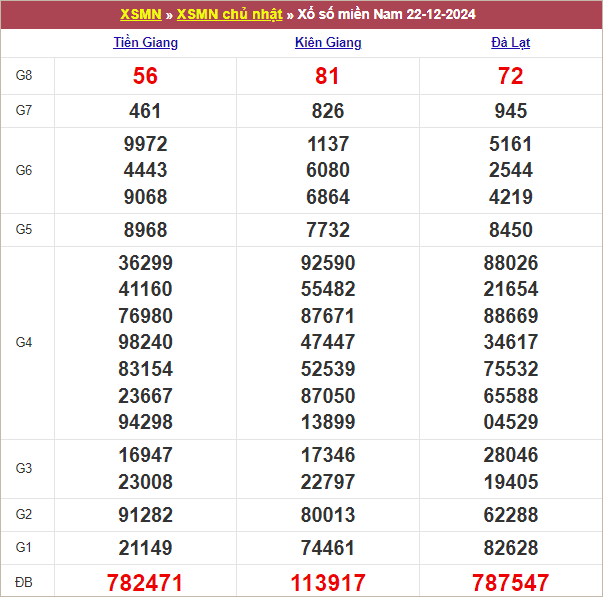Select the G8 number 72
This screenshot has width=603, height=597.
click(x=510, y=76)
